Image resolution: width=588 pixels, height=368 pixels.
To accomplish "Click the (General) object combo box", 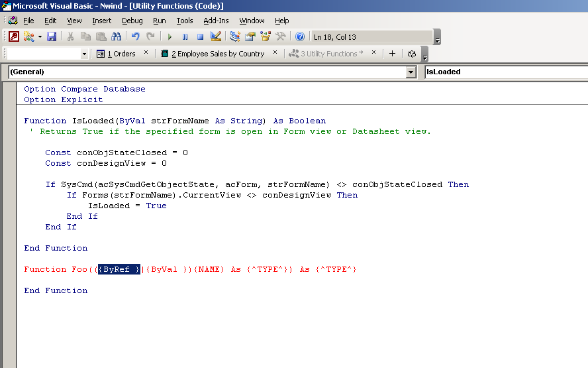I will (x=212, y=72).
